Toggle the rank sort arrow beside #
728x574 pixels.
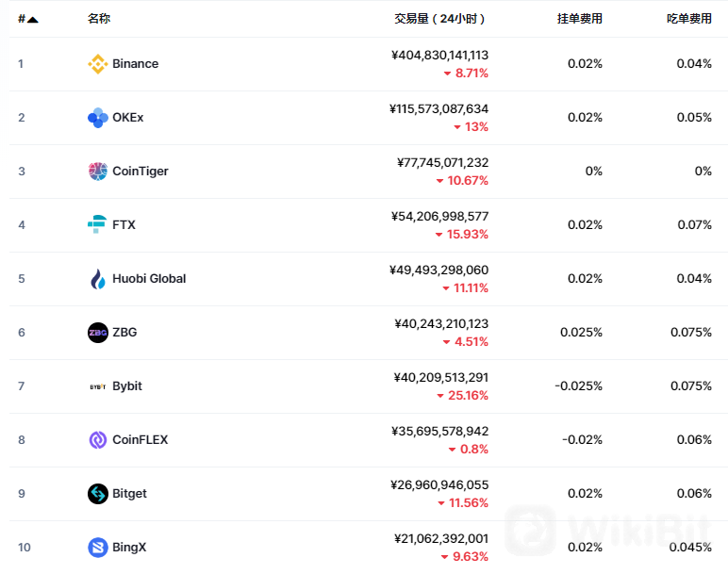pyautogui.click(x=32, y=20)
